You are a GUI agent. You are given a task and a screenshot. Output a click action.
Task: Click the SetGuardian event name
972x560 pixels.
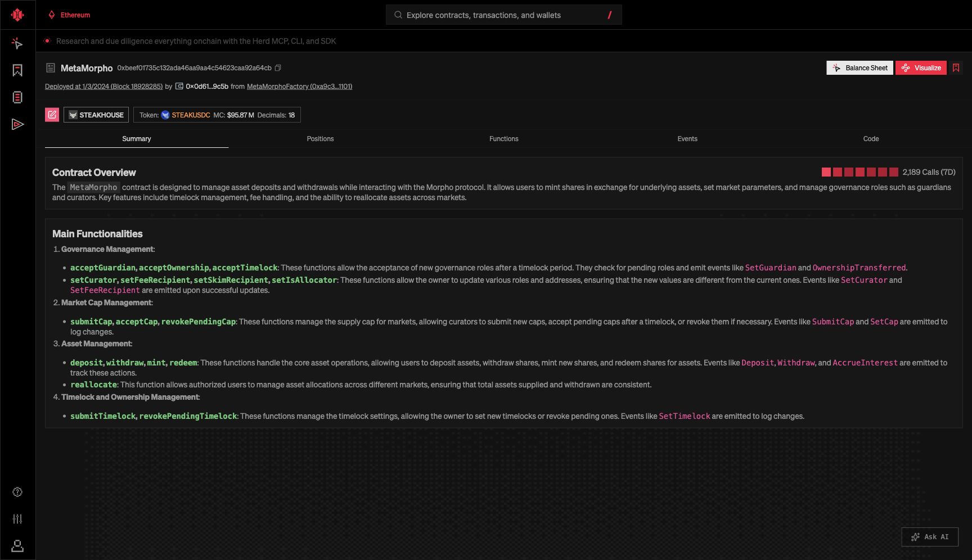click(771, 268)
